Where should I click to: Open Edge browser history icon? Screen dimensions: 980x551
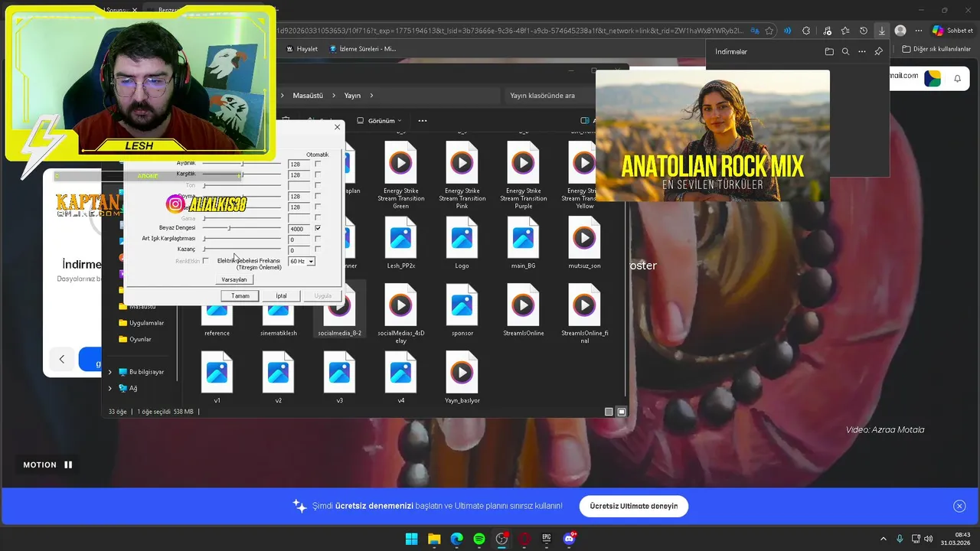[864, 31]
